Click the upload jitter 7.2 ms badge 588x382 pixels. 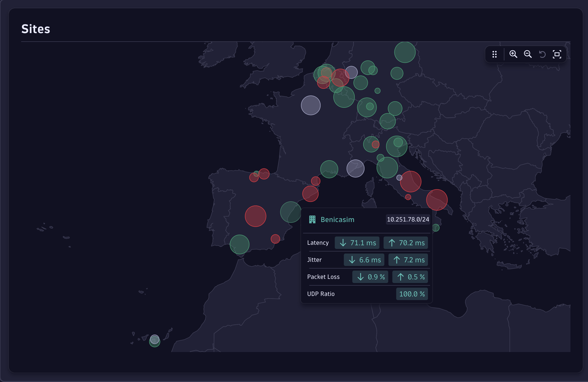(x=408, y=260)
